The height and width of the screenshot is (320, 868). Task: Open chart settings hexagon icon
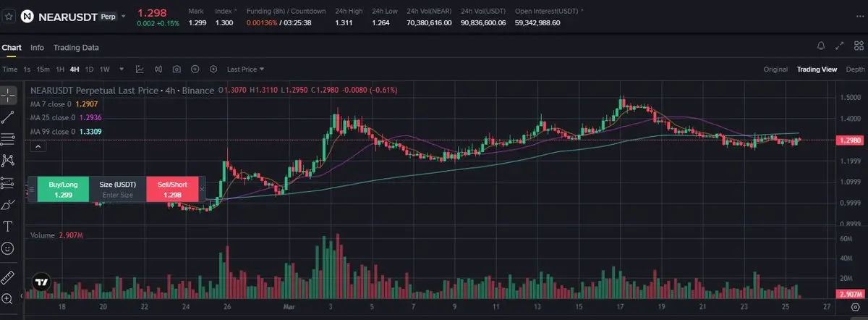[x=213, y=70]
